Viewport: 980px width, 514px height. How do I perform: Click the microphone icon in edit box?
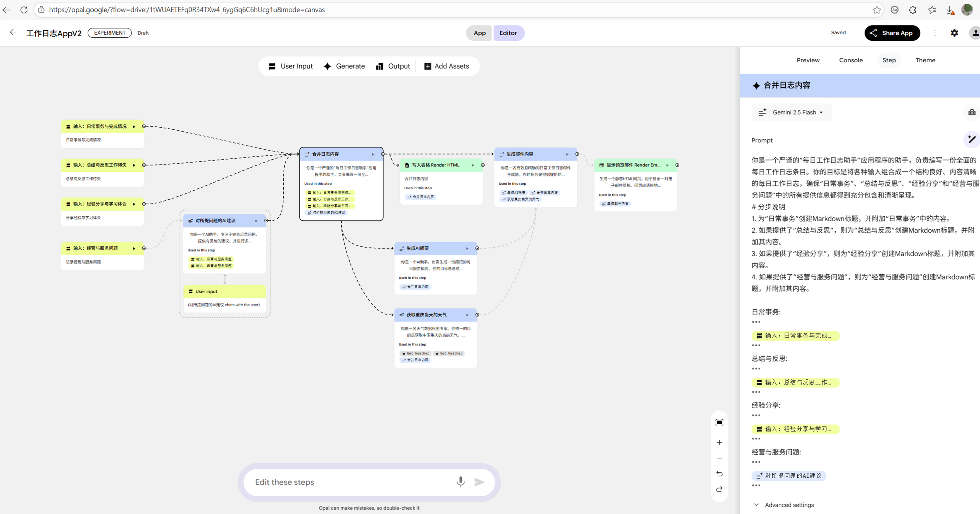pyautogui.click(x=460, y=482)
